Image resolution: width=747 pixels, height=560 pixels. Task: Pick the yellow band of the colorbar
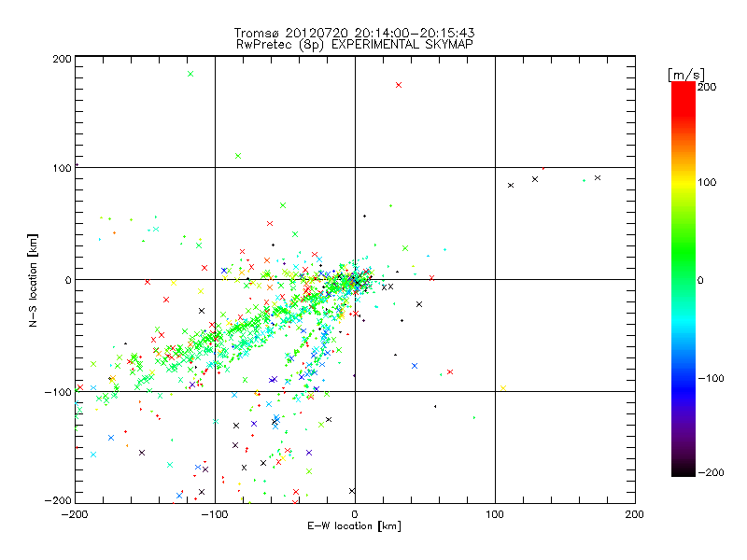(x=684, y=182)
